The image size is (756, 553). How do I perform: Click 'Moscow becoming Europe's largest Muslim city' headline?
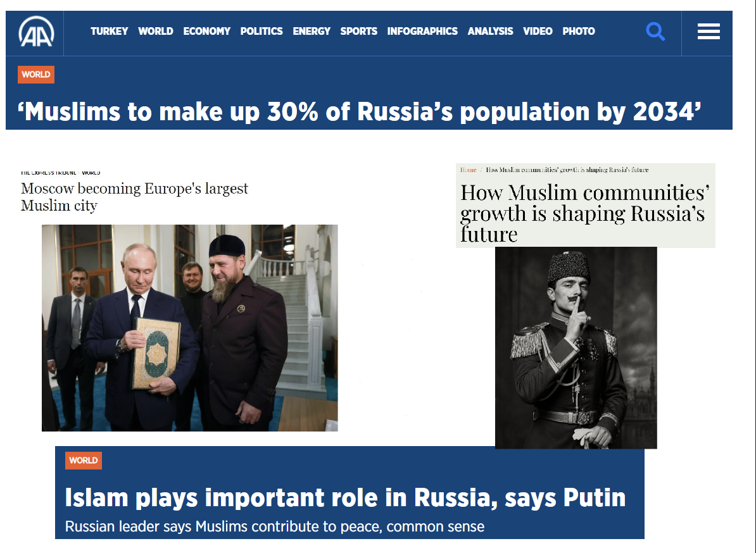(134, 197)
